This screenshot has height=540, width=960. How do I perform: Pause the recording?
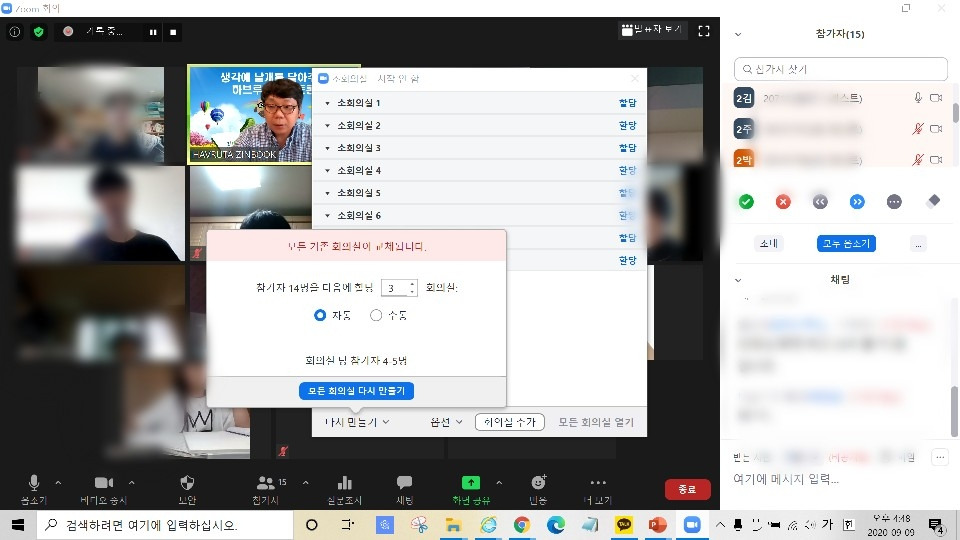coord(153,32)
